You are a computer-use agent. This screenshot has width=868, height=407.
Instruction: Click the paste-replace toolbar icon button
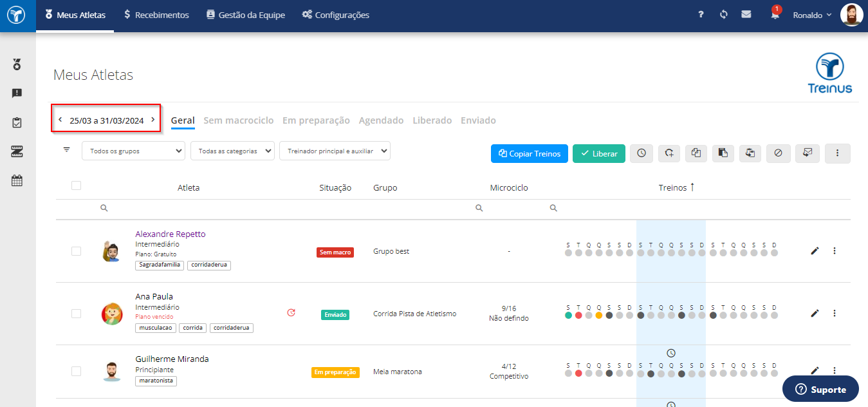click(x=750, y=153)
